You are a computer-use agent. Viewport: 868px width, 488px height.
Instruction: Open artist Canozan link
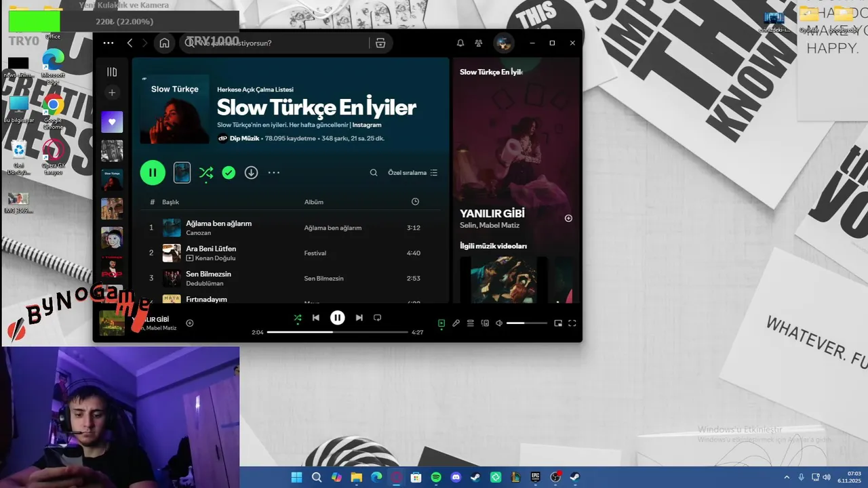pyautogui.click(x=198, y=233)
